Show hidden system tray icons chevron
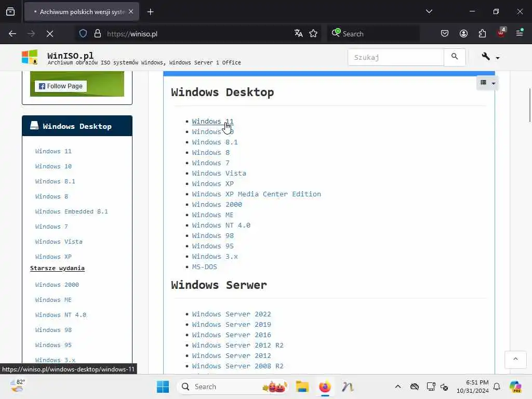The image size is (532, 399). pos(398,387)
